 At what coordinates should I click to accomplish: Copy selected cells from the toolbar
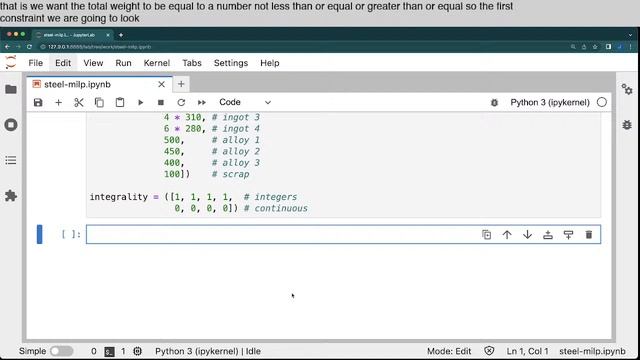click(x=99, y=102)
